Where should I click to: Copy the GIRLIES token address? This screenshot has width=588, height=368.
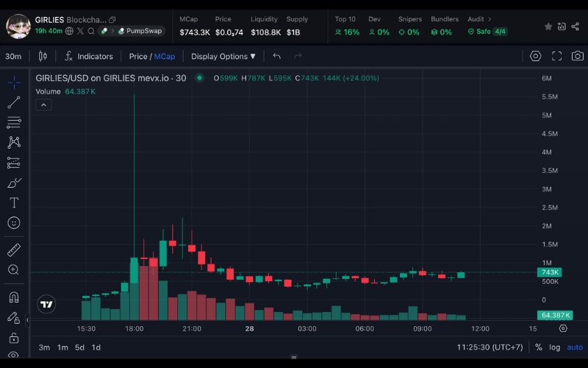pyautogui.click(x=112, y=20)
